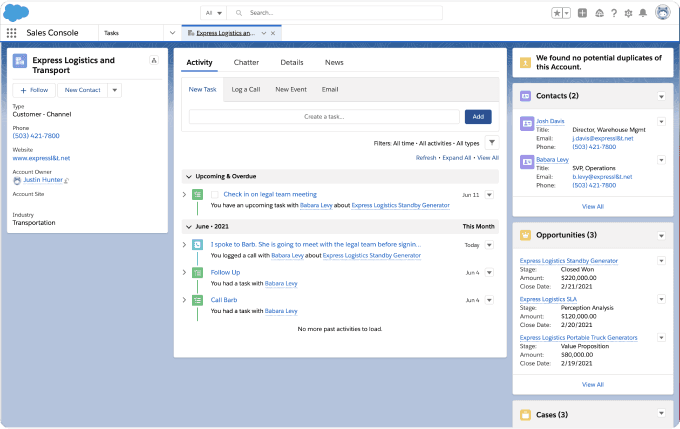
Task: Click the Contacts related list icon
Action: [525, 96]
